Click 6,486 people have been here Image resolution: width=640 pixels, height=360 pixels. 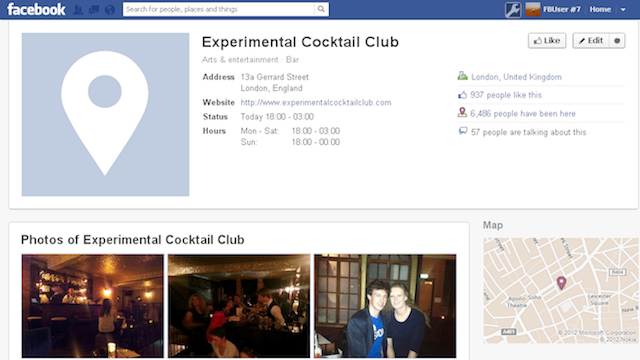coord(523,113)
